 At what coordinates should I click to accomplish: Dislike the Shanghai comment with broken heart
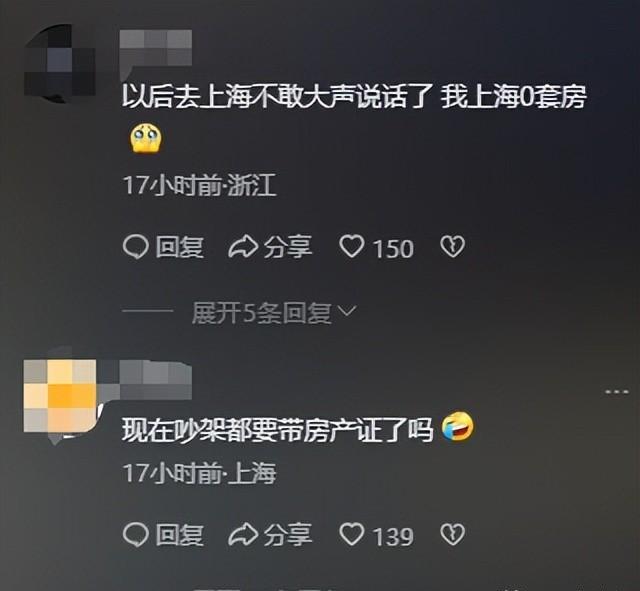pyautogui.click(x=452, y=535)
